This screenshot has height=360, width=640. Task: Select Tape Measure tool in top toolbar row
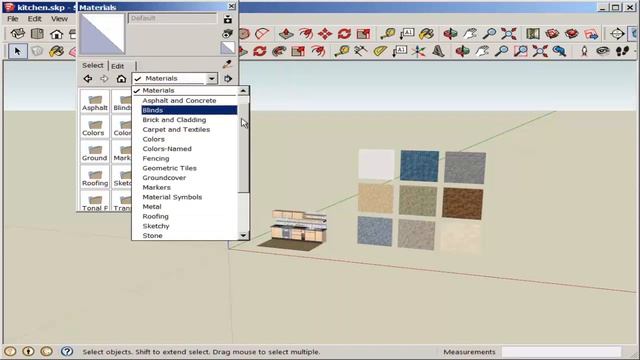(x=387, y=33)
